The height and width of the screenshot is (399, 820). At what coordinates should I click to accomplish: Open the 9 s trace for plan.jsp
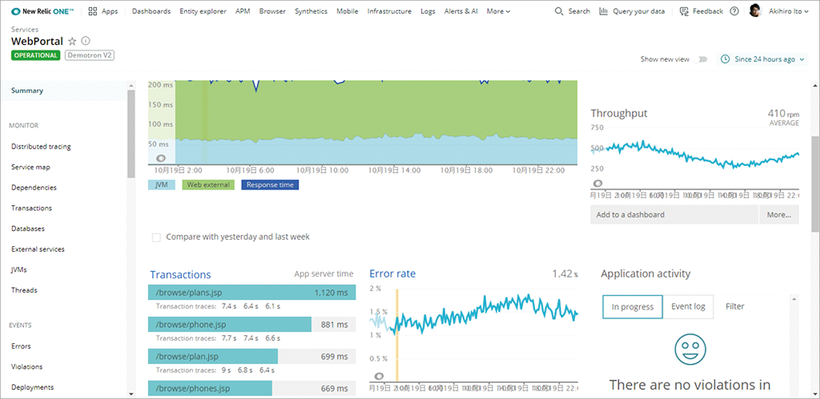[225, 370]
